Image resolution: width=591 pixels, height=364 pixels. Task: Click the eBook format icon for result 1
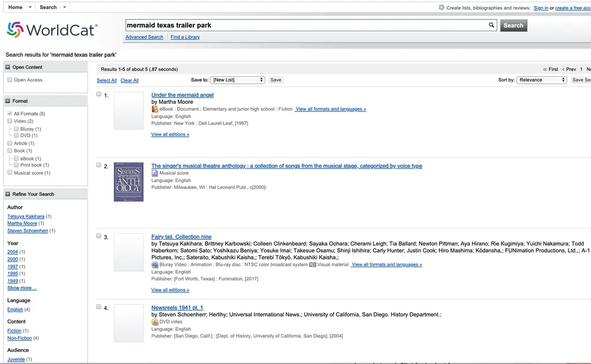click(155, 109)
